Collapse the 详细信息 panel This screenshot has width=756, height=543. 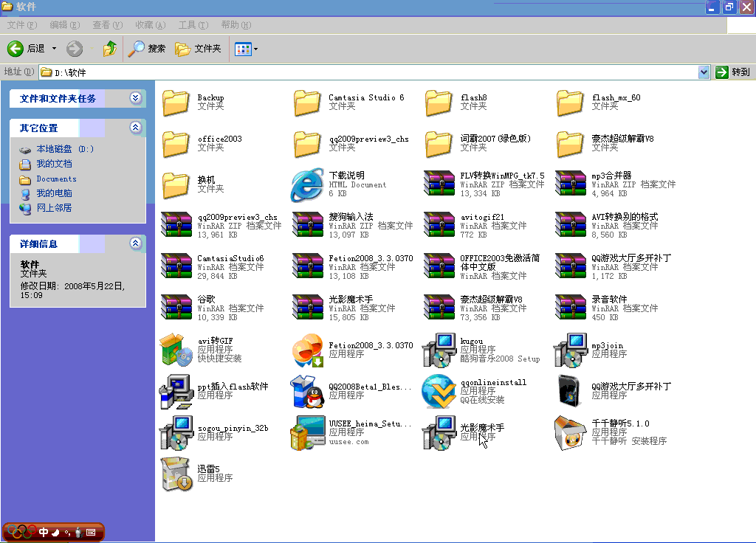pyautogui.click(x=136, y=243)
